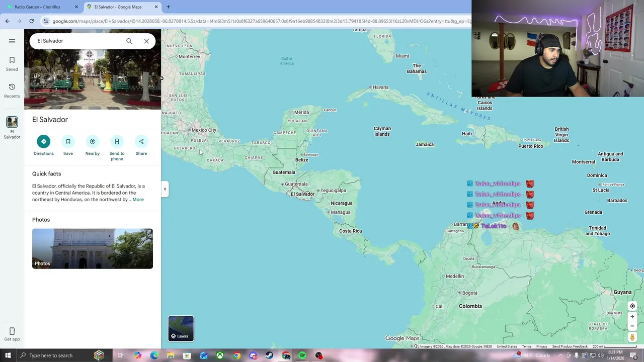Collapse the side panel with the arrow

tap(165, 189)
